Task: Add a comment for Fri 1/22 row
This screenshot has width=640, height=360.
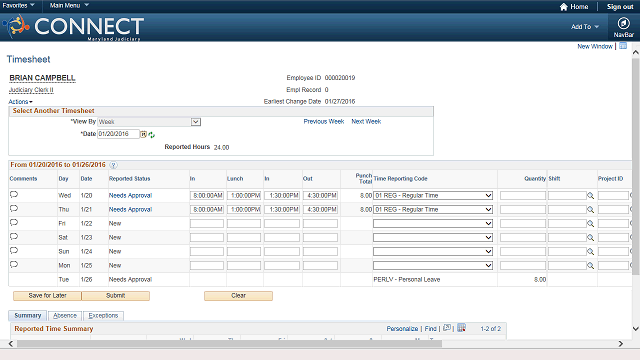Action: click(14, 222)
